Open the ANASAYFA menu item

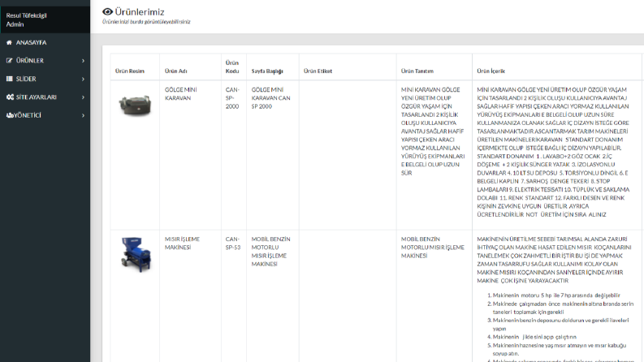[45, 42]
